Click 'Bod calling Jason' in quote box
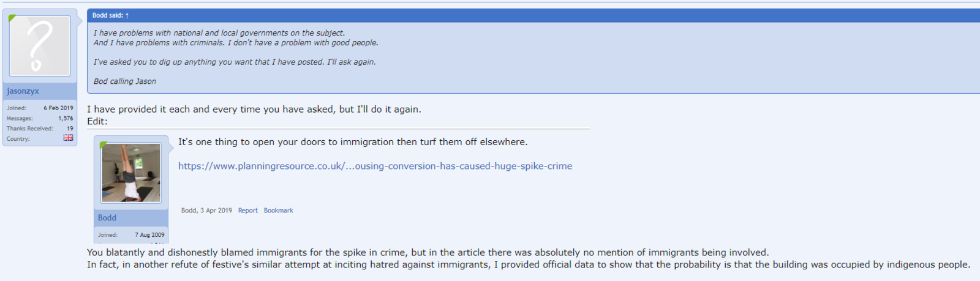 pyautogui.click(x=125, y=81)
